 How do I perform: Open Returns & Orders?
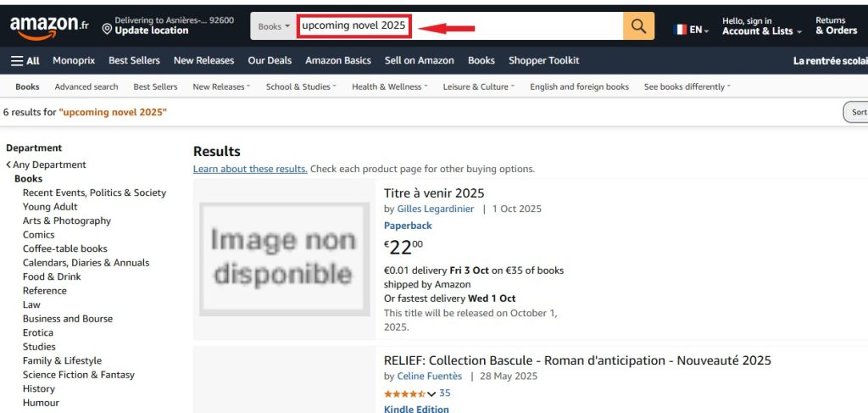click(836, 25)
